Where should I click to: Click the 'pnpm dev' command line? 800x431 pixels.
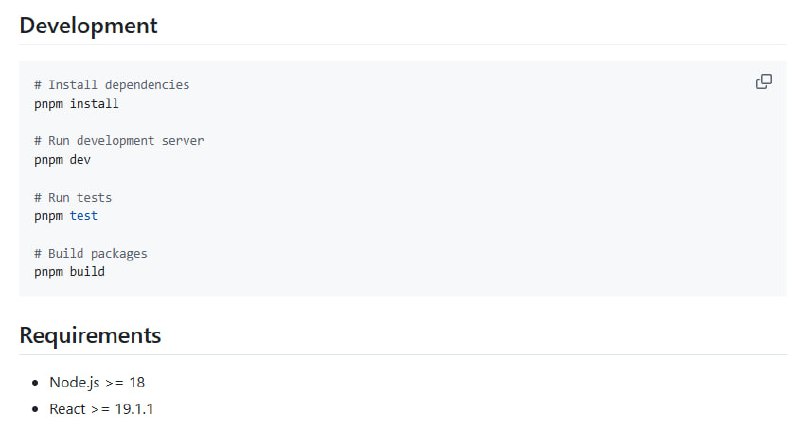coord(62,159)
